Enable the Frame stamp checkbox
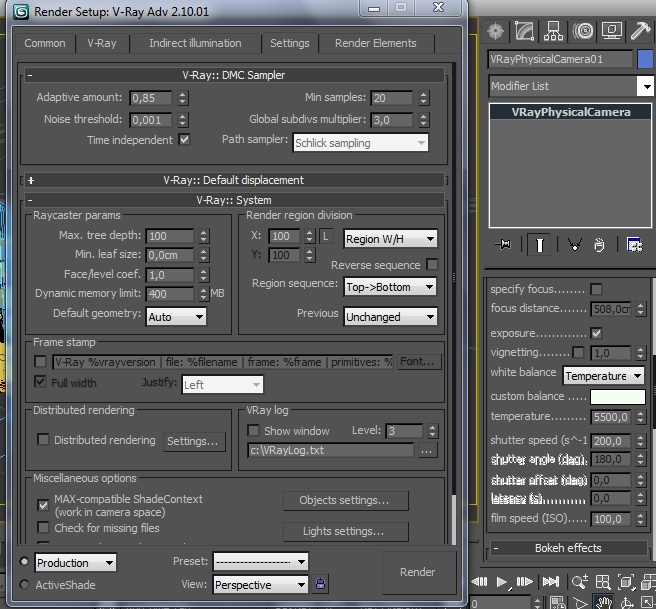 click(41, 361)
